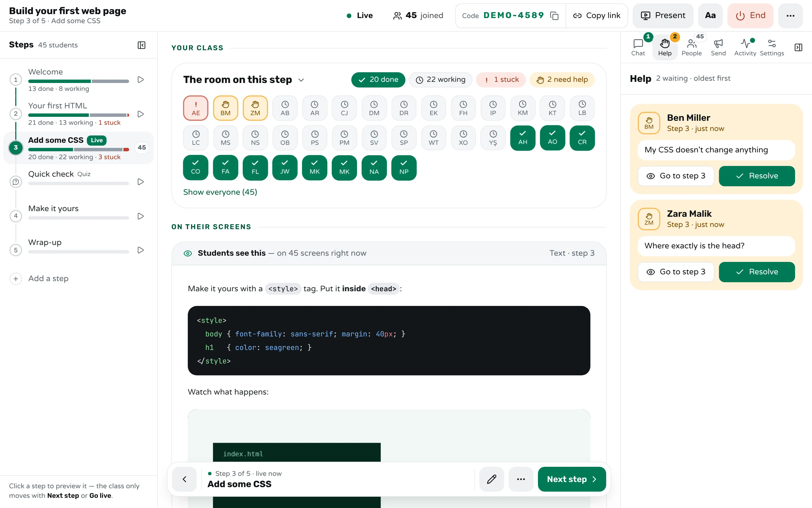This screenshot has height=508, width=812.
Task: Resolve Zara Malik's help request
Action: [757, 272]
